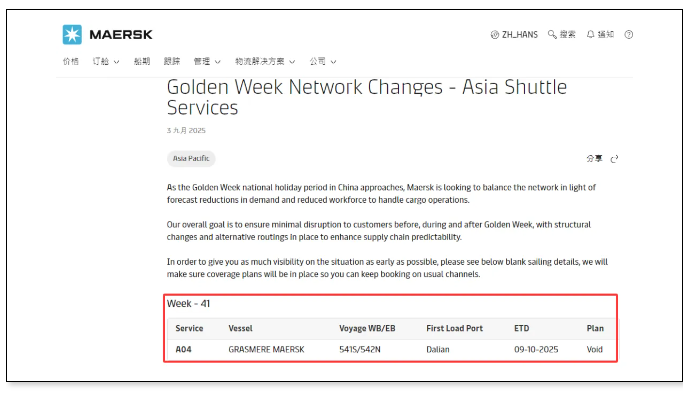Image resolution: width=689 pixels, height=394 pixels.
Task: Select the A04 service table row
Action: tap(391, 350)
